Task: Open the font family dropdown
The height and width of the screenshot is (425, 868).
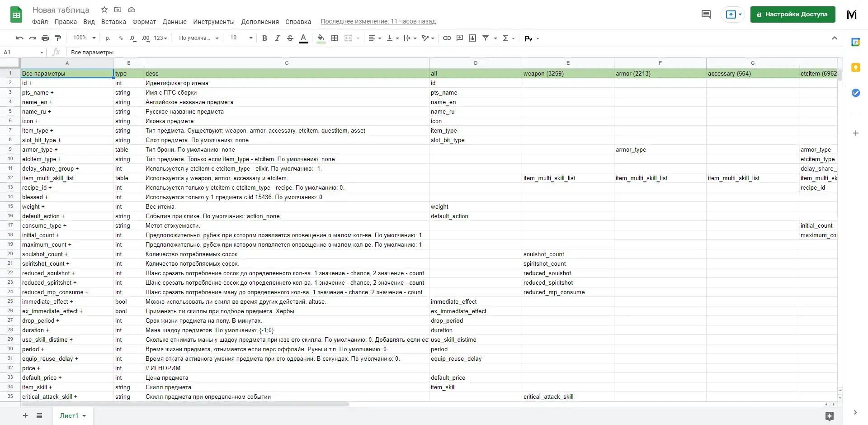Action: click(x=198, y=38)
